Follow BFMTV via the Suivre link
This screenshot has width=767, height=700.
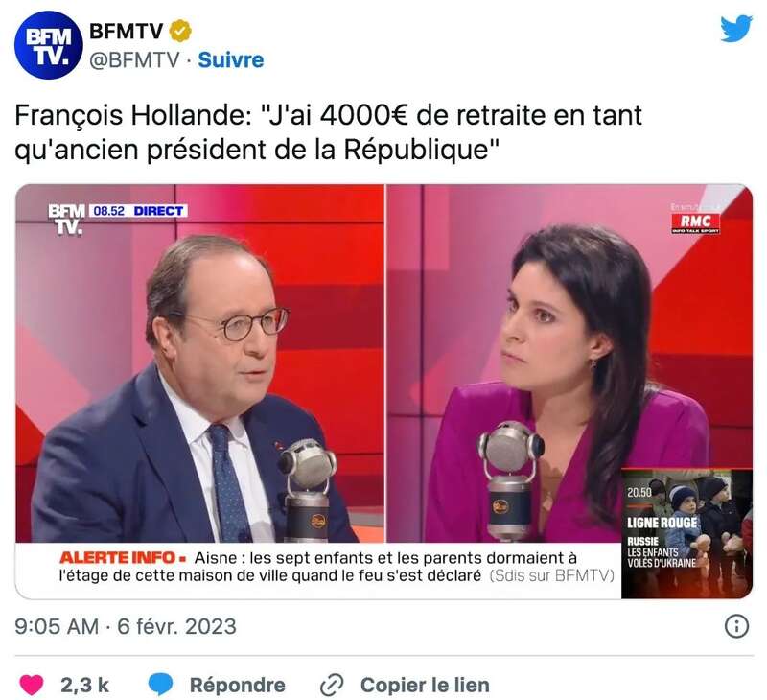tap(231, 60)
